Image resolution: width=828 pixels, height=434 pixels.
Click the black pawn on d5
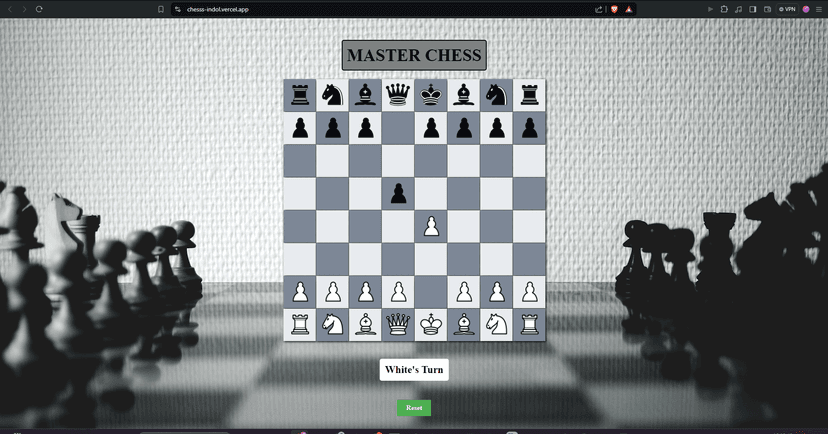[x=398, y=193]
